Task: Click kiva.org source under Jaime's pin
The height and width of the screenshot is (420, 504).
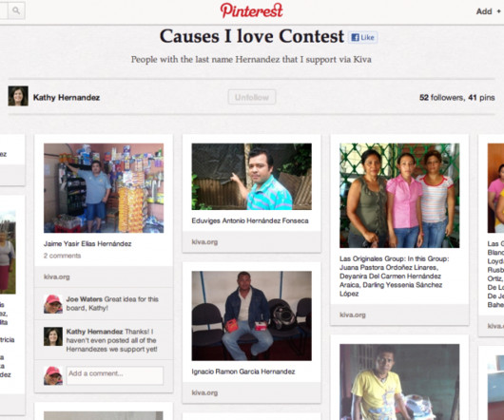Action: pos(57,277)
